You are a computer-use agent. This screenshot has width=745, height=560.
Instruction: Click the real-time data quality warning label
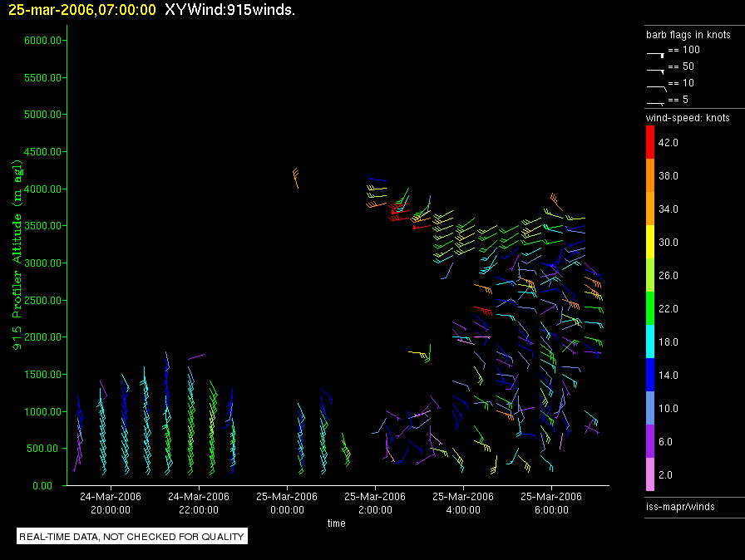[x=132, y=537]
